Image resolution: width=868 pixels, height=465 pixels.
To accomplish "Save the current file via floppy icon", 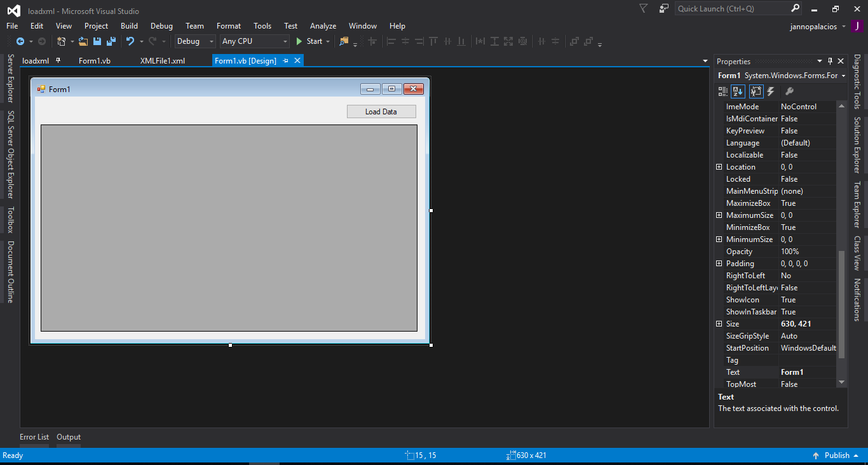I will (97, 41).
